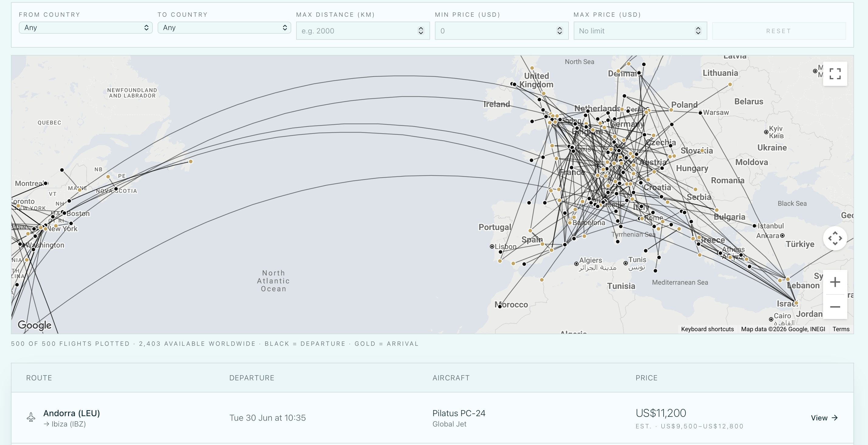Click the US$11,200 price
Image resolution: width=868 pixels, height=445 pixels.
click(661, 413)
